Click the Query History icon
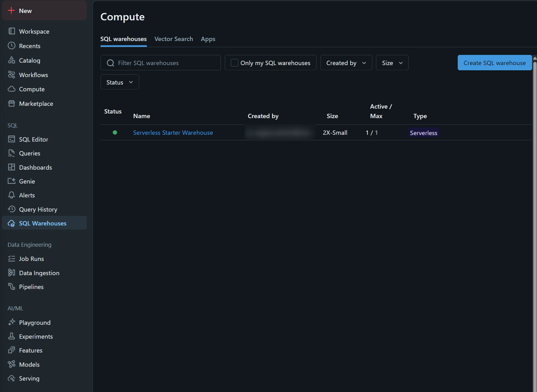This screenshot has width=537, height=392. pos(11,209)
